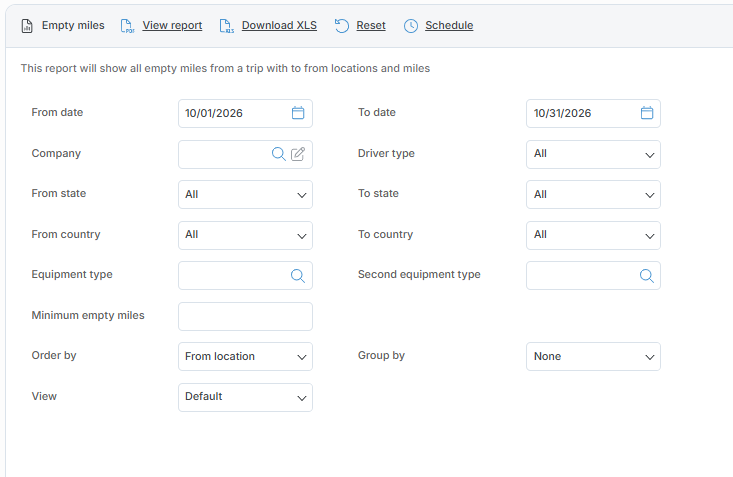Click the Minimum empty miles input field
Image resolution: width=733 pixels, height=477 pixels.
245,316
